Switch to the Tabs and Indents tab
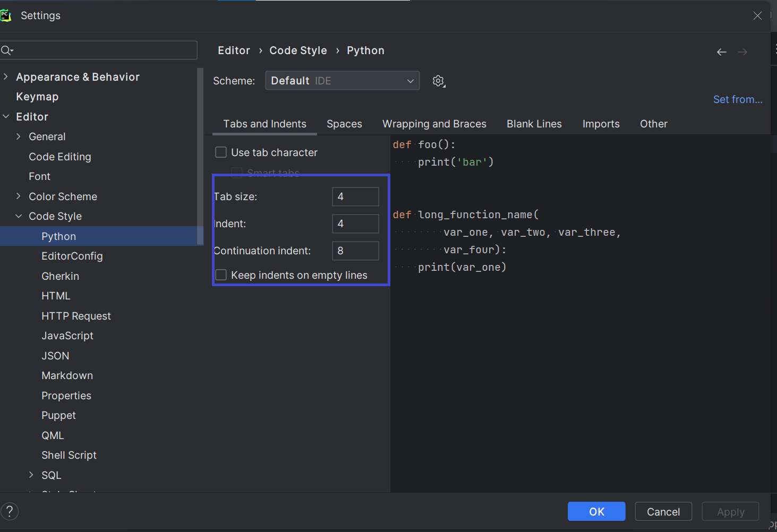This screenshot has height=532, width=777. pos(264,124)
